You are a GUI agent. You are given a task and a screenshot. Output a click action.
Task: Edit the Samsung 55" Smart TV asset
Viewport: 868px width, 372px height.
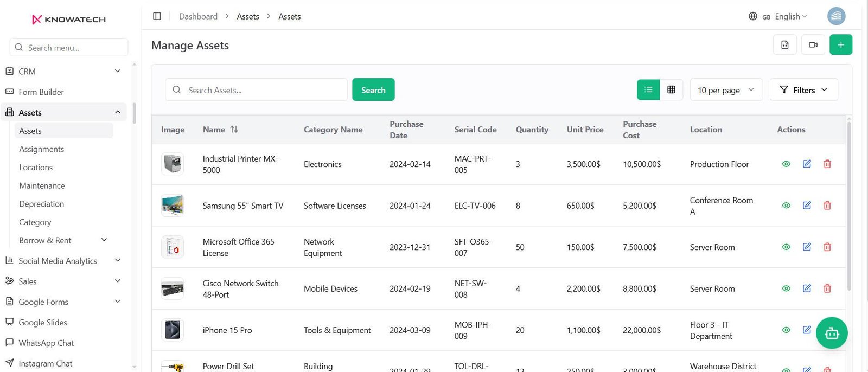click(807, 206)
